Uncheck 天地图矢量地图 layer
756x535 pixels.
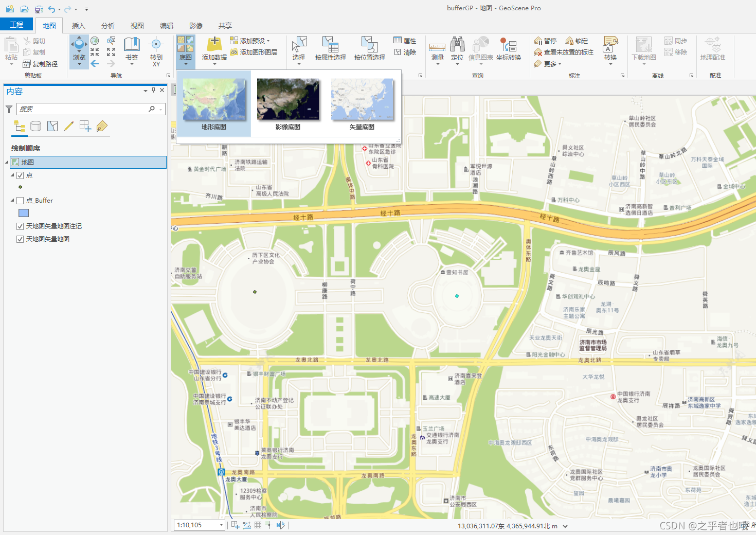20,239
